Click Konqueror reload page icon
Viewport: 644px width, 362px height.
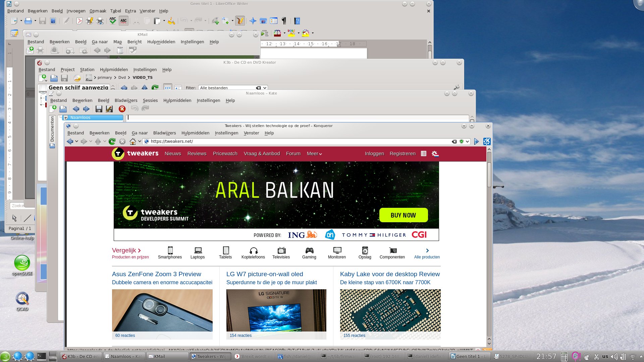(x=112, y=141)
